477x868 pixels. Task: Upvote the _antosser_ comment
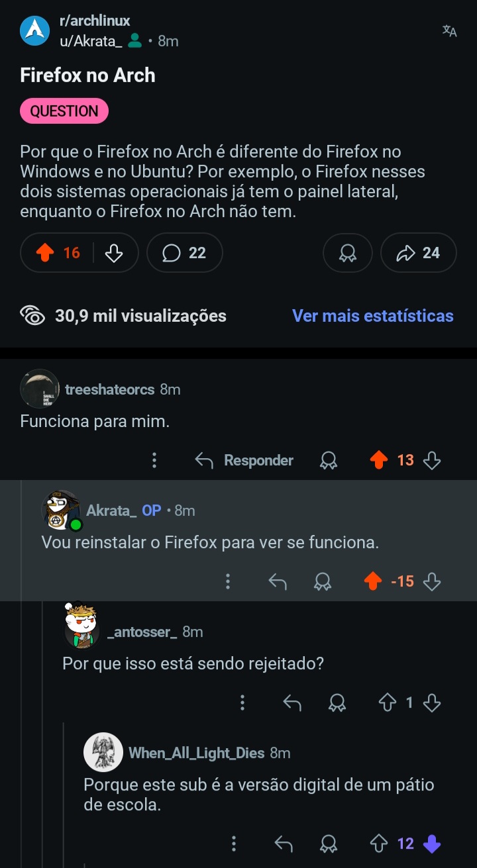click(x=388, y=702)
